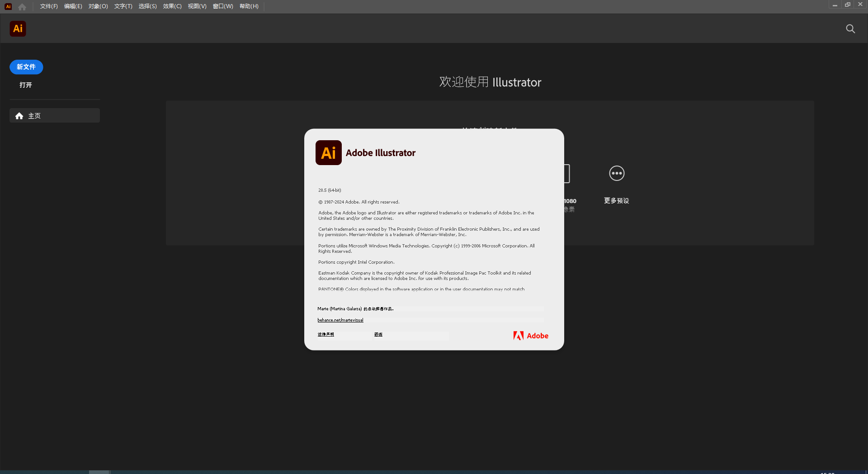This screenshot has width=868, height=474.
Task: Select the 主页 sidebar item
Action: (55, 115)
